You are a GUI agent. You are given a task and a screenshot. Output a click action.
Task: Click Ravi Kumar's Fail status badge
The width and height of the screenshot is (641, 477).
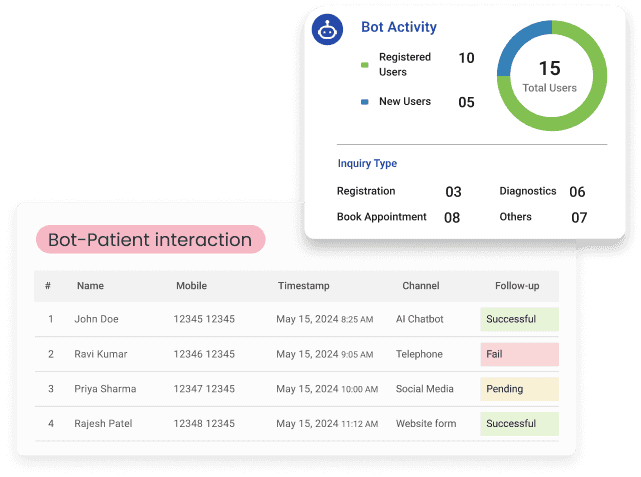518,354
